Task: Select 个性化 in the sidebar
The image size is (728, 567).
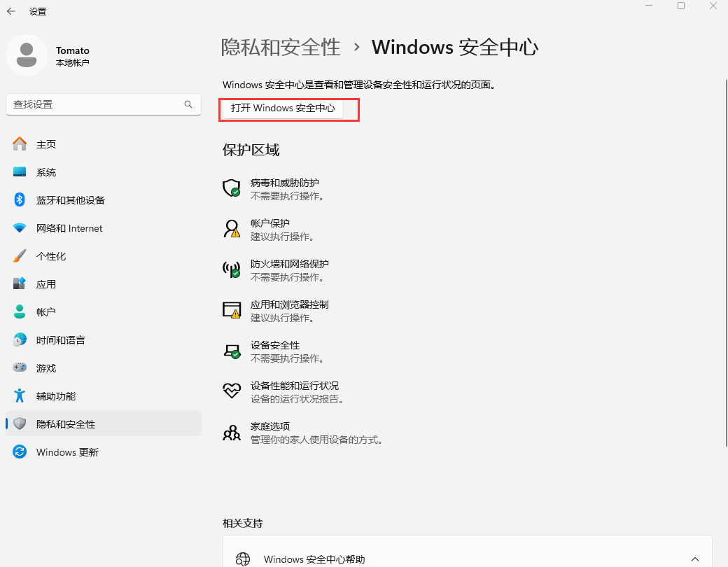Action: [51, 256]
